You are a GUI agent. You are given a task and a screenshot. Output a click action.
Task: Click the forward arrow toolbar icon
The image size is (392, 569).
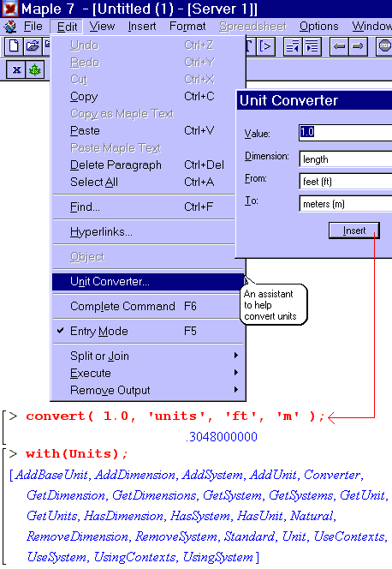[358, 46]
